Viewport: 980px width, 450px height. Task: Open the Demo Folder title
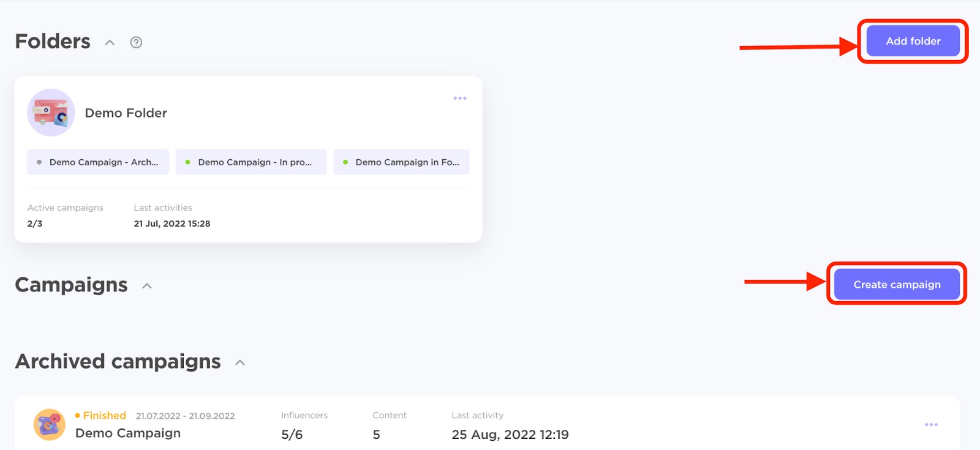point(126,113)
